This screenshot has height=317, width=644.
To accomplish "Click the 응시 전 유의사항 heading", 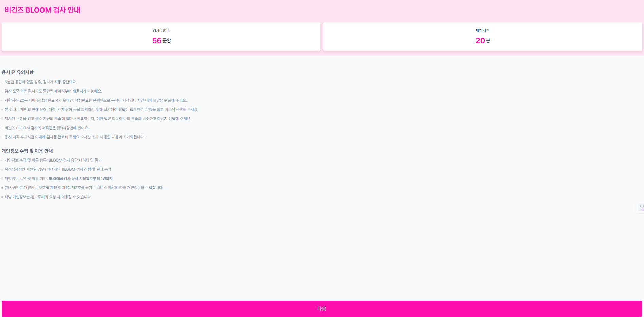I will pos(18,72).
